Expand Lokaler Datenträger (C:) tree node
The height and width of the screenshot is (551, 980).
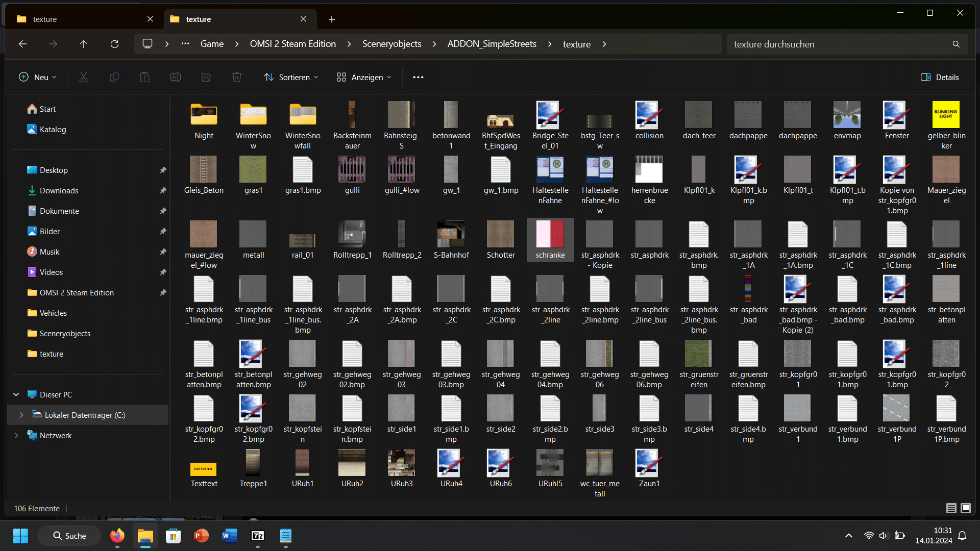pyautogui.click(x=21, y=415)
